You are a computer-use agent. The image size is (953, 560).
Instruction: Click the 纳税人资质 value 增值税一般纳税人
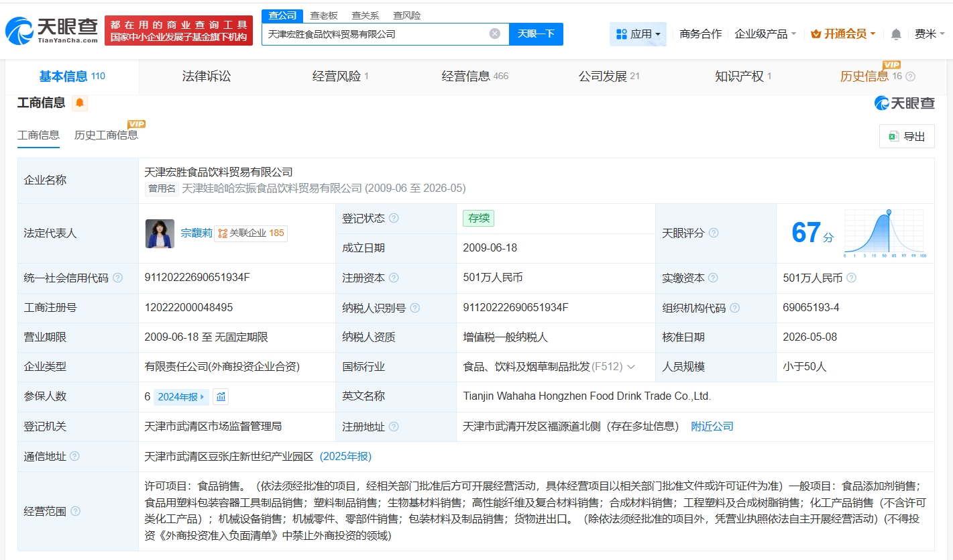coord(506,337)
